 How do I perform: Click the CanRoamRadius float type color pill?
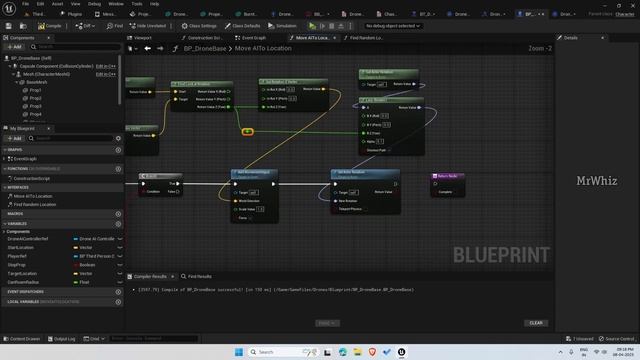point(76,282)
